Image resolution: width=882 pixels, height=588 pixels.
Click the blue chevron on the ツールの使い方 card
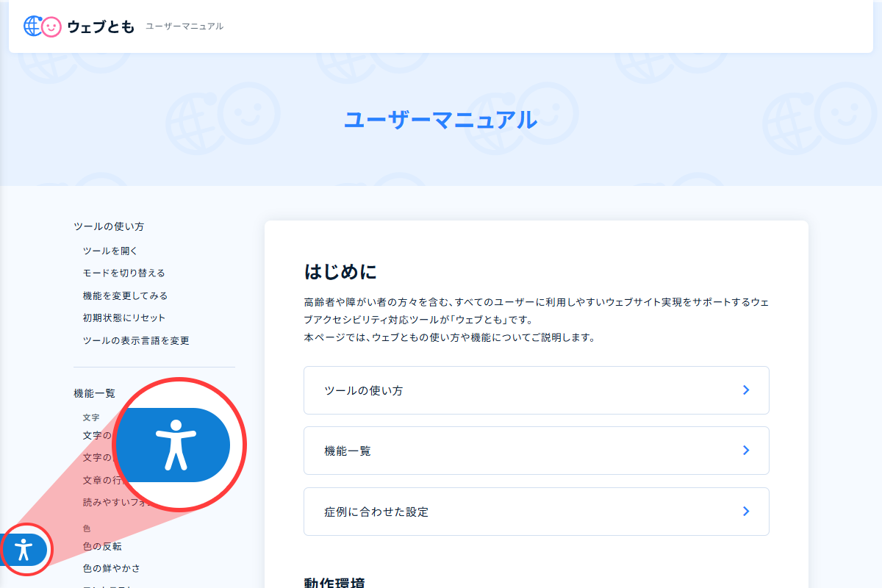746,390
